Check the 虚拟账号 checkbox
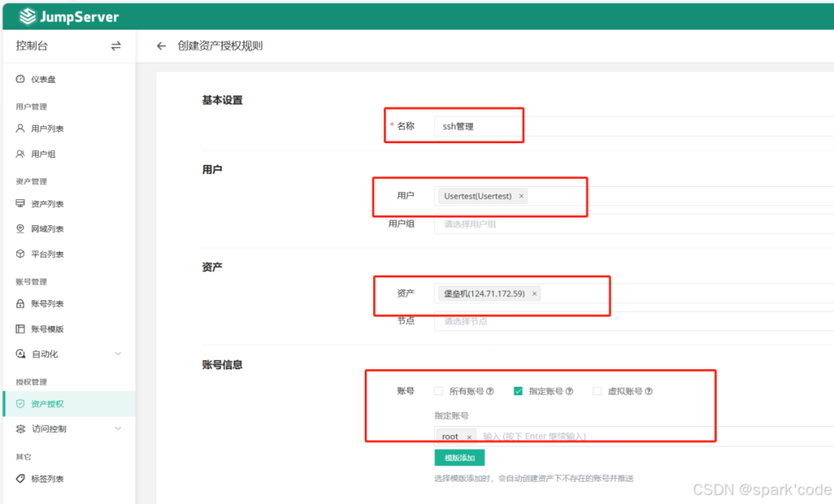This screenshot has width=834, height=504. click(597, 391)
